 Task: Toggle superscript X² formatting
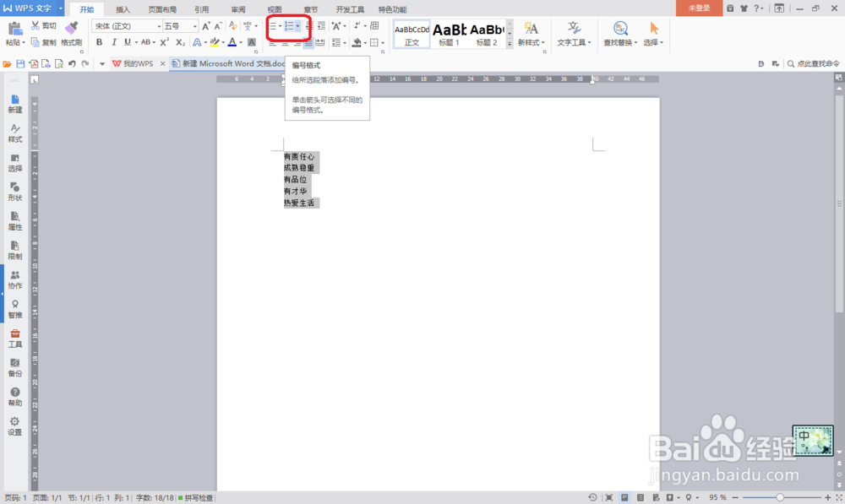tap(165, 42)
